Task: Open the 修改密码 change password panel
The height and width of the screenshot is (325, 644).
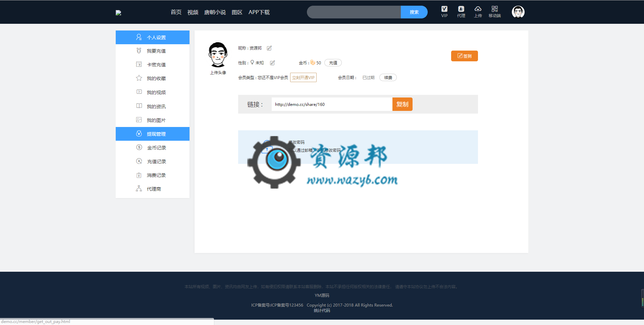Action: point(358,147)
